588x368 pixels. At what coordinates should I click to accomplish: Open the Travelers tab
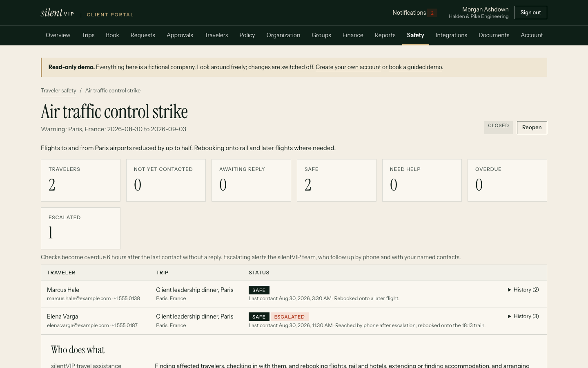pos(216,35)
